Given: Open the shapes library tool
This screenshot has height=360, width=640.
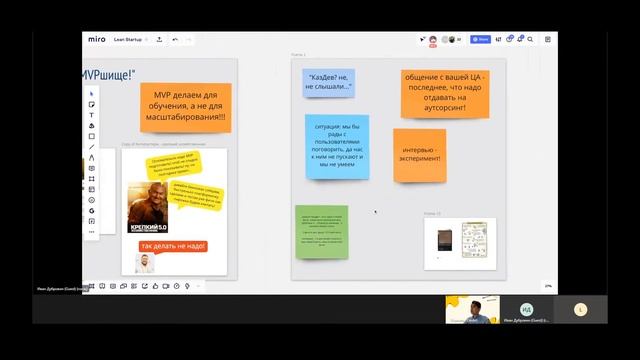Looking at the screenshot, I should pyautogui.click(x=91, y=126).
